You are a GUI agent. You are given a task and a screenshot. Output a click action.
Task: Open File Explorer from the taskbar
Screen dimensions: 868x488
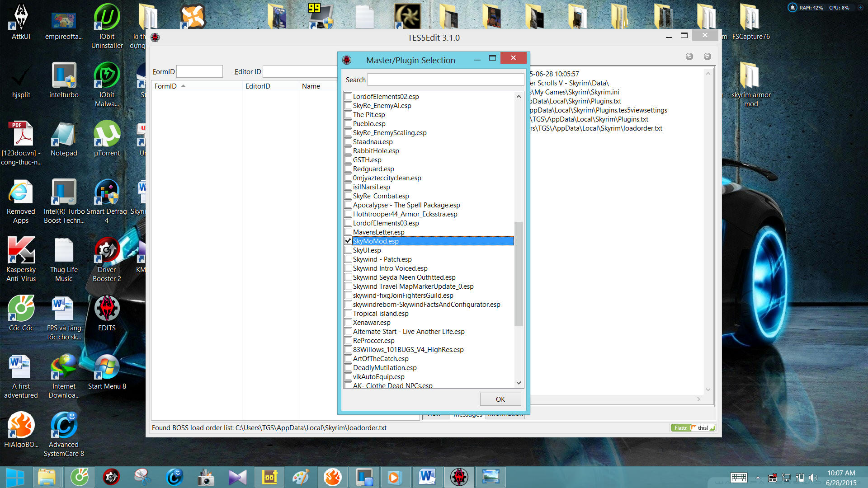tap(47, 477)
